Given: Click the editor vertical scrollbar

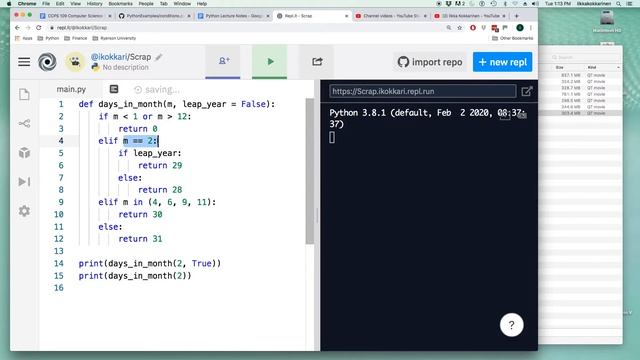Looking at the screenshot, I should click(310, 171).
